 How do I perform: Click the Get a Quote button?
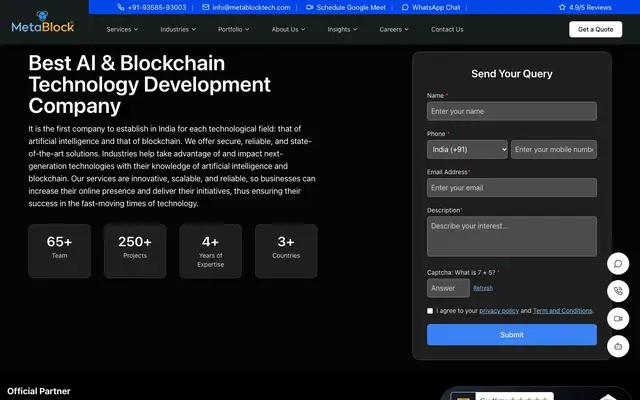pyautogui.click(x=596, y=29)
